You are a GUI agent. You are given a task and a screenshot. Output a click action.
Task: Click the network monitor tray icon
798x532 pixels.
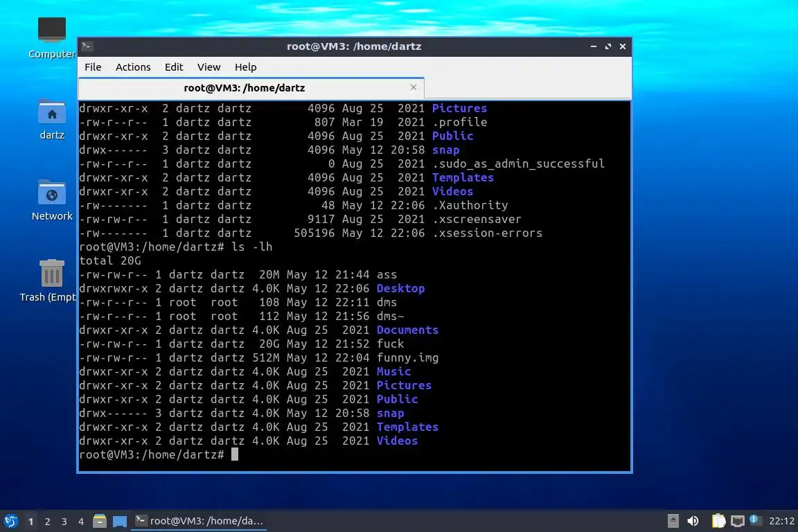[x=737, y=521]
